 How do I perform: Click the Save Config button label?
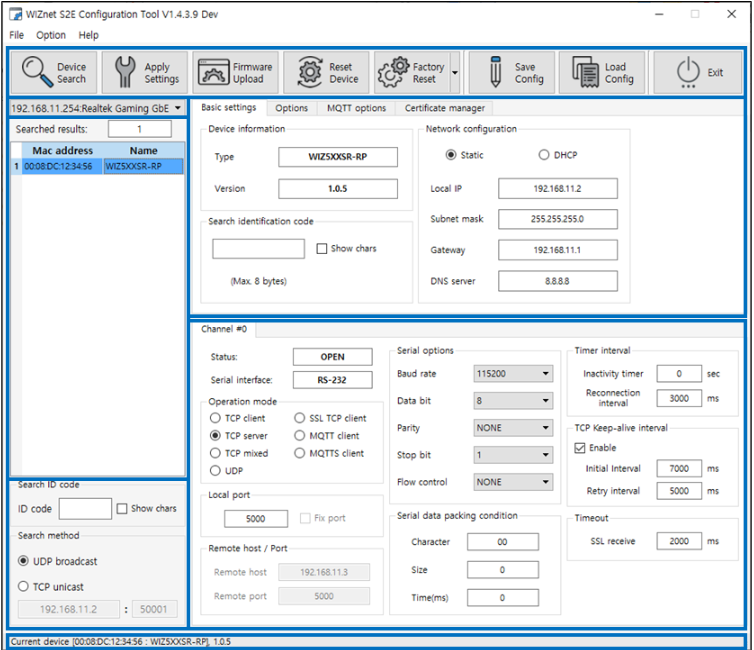pyautogui.click(x=529, y=73)
